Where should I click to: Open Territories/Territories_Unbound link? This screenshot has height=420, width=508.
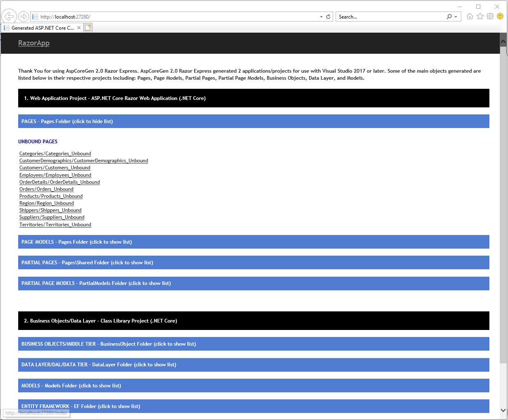(x=55, y=225)
